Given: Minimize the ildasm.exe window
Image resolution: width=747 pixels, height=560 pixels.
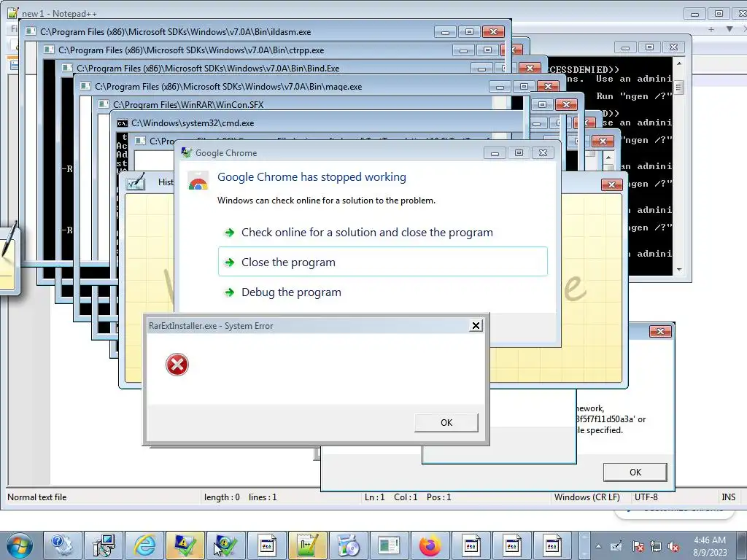Looking at the screenshot, I should click(x=445, y=32).
